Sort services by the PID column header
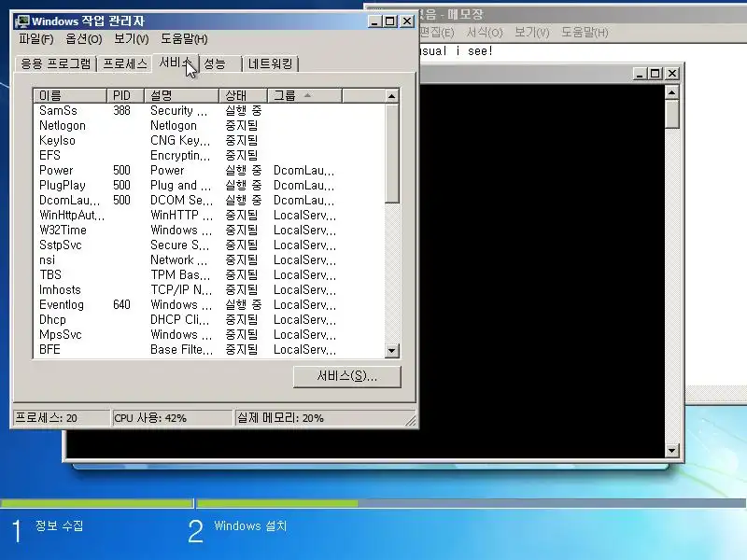The width and height of the screenshot is (747, 560). [x=125, y=96]
